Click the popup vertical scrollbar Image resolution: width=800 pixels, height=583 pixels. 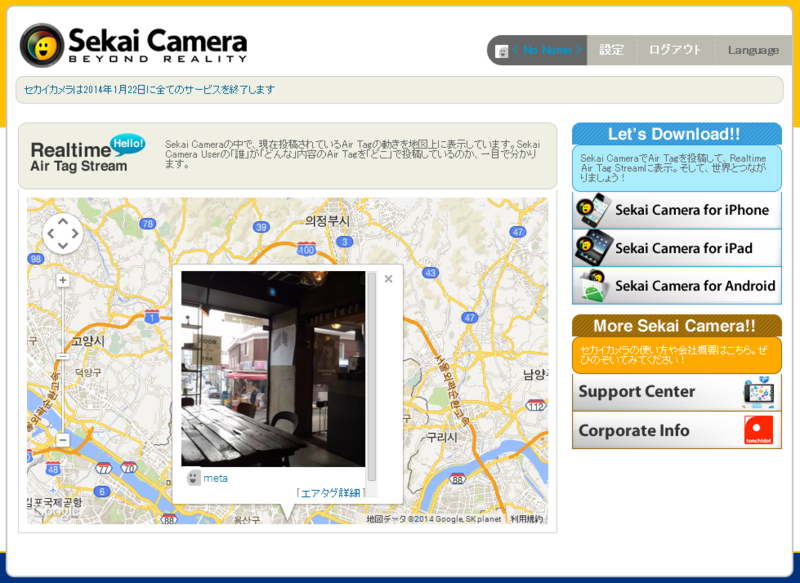(372, 376)
